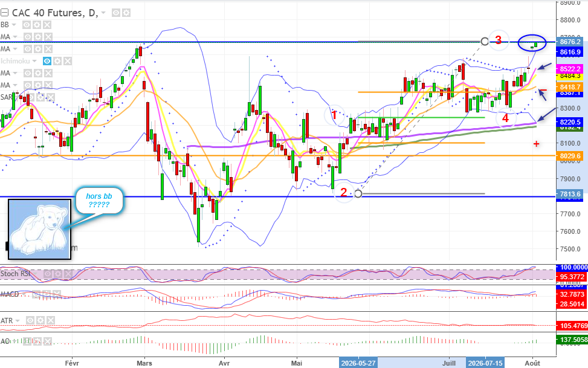Open ATR settings gear
The width and height of the screenshot is (588, 368).
pyautogui.click(x=40, y=320)
